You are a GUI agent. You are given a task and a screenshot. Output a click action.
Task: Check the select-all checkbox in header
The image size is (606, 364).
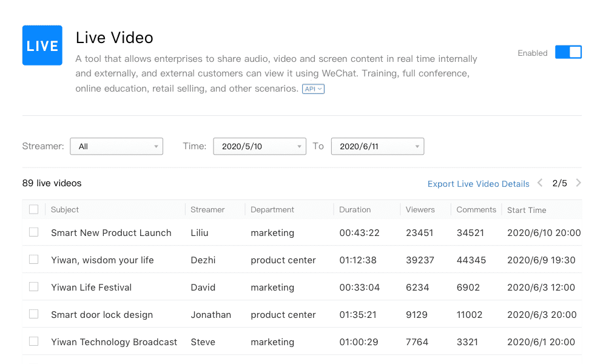(33, 209)
